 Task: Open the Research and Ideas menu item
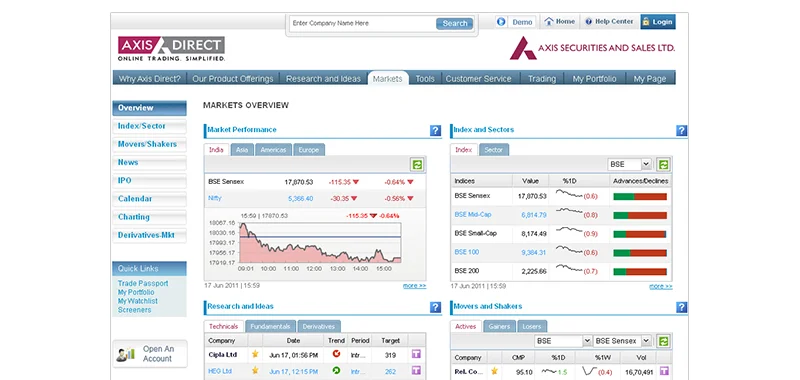point(323,79)
